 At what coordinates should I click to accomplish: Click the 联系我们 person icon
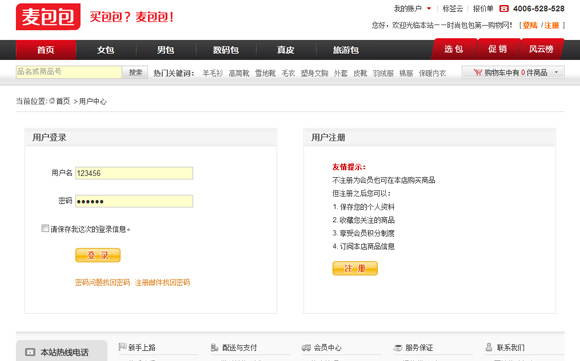(x=489, y=347)
